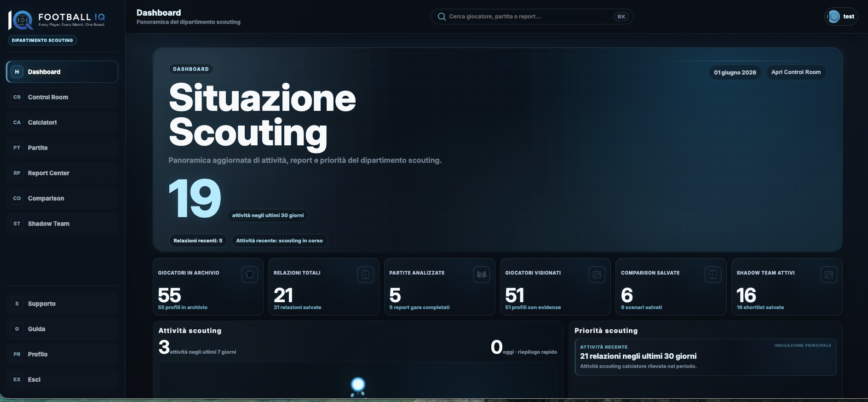This screenshot has width=868, height=402.
Task: Open the test user account button
Action: [841, 17]
